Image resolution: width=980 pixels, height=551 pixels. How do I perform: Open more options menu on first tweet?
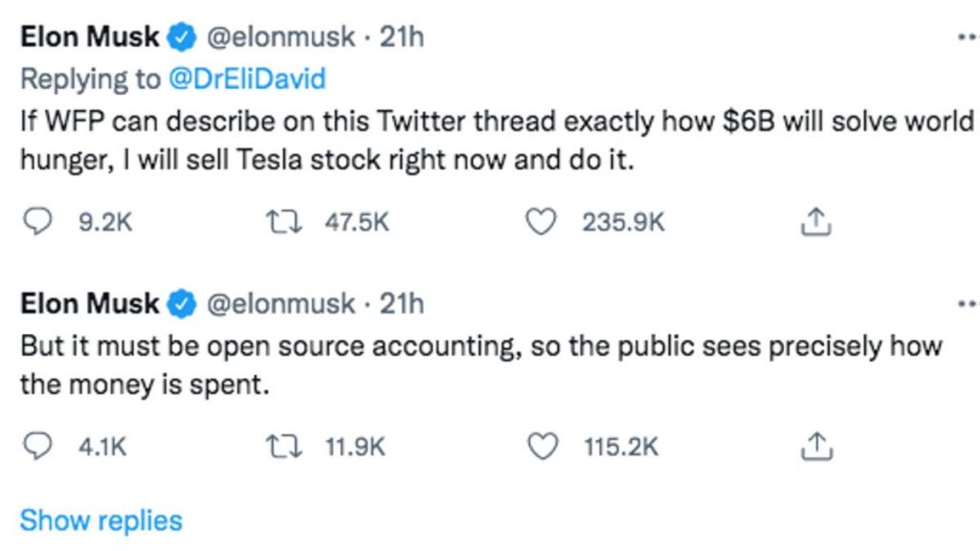pyautogui.click(x=967, y=38)
